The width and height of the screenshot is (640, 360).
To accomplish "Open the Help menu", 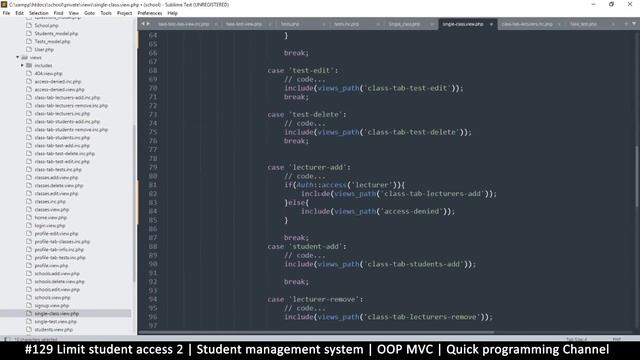I will click(172, 13).
